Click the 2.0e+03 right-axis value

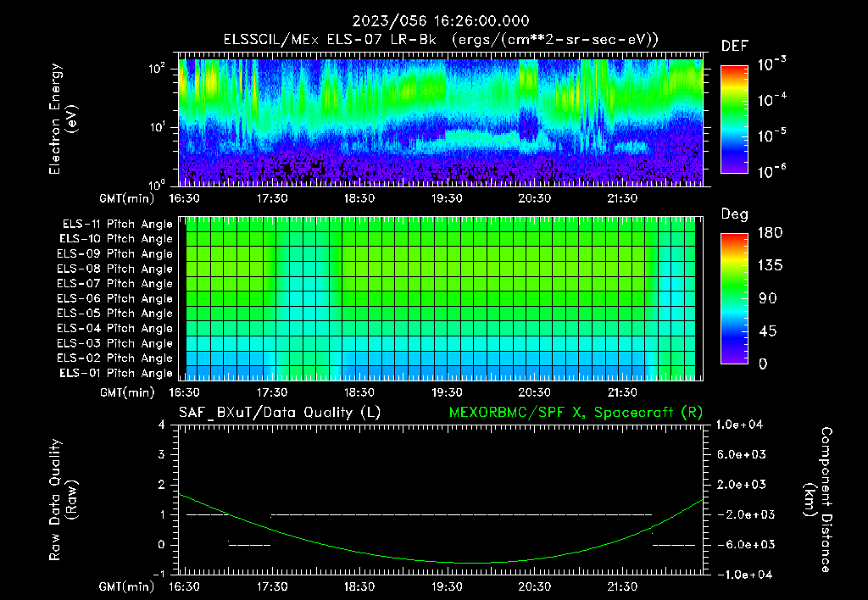742,485
